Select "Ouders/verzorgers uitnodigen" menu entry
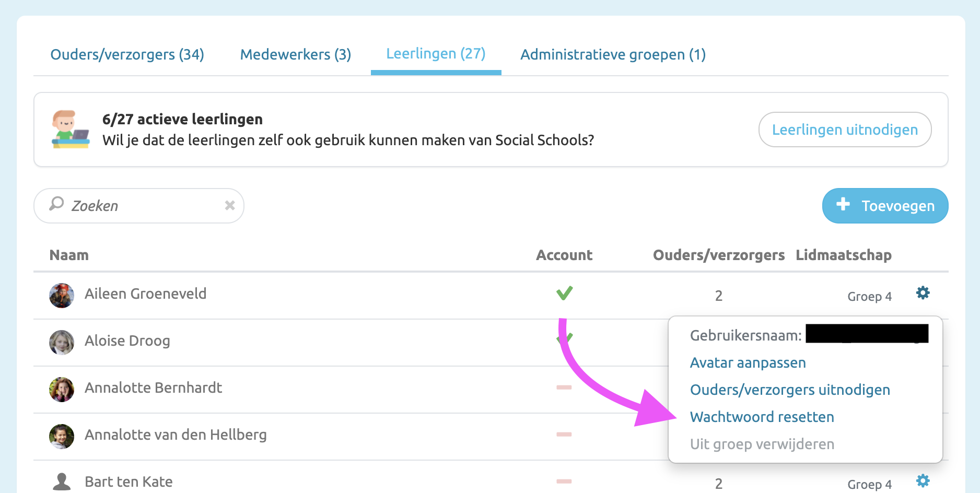Screen dimensions: 980x493 (790, 390)
